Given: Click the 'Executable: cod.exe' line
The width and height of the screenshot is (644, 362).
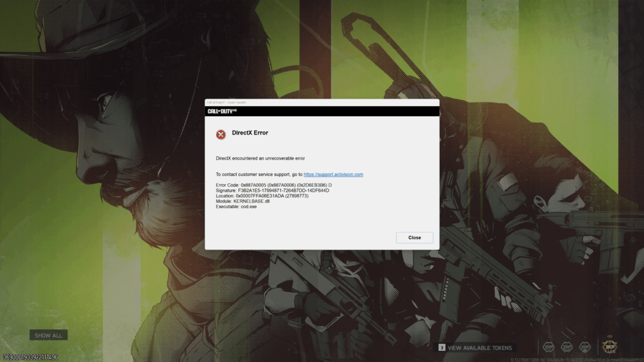Looking at the screenshot, I should (236, 206).
